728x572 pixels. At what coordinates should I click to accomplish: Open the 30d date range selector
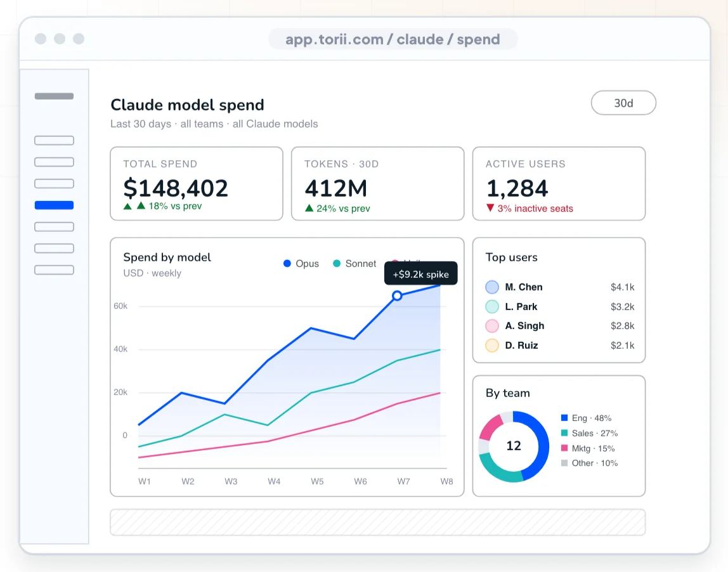pos(623,103)
